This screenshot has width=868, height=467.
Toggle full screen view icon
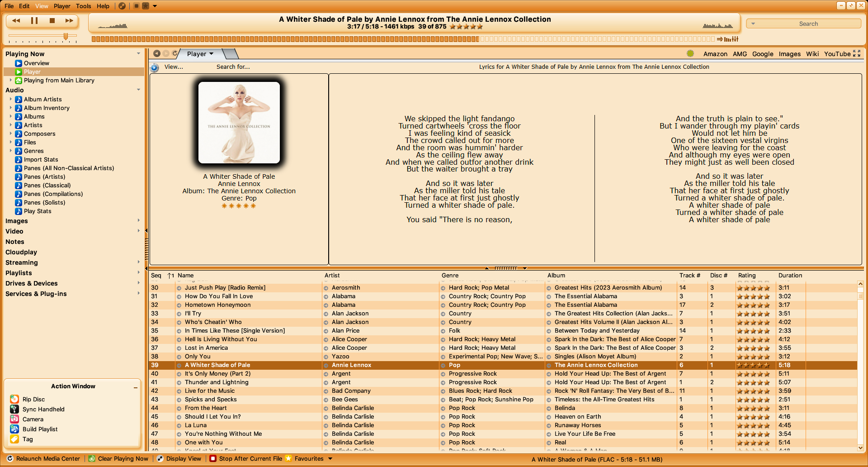point(857,53)
